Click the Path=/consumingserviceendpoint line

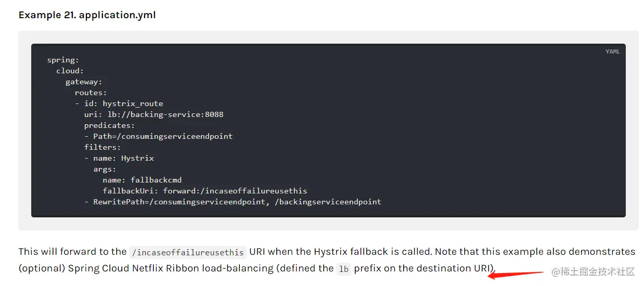point(159,136)
